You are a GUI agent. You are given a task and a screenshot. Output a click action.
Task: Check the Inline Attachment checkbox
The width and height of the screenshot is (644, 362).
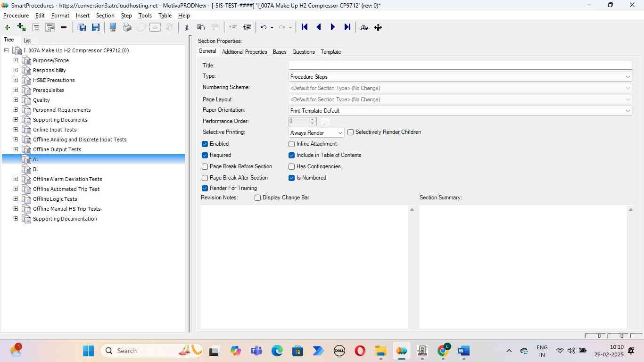(x=291, y=144)
